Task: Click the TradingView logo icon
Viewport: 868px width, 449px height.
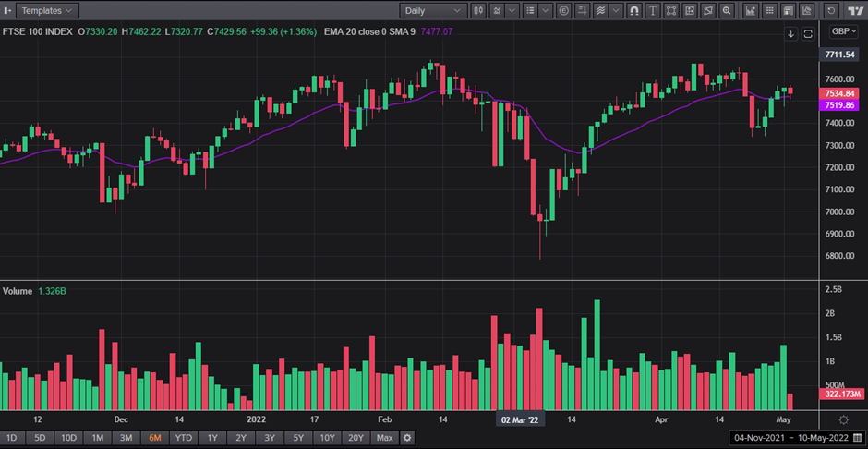Action: coord(855,10)
